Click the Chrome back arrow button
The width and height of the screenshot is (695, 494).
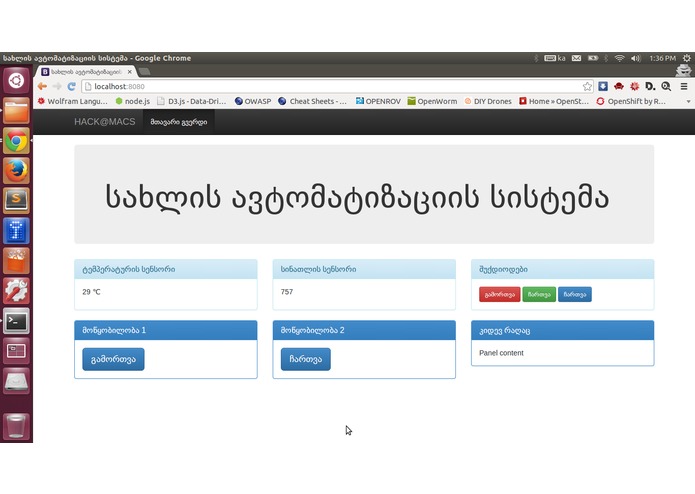[x=42, y=86]
